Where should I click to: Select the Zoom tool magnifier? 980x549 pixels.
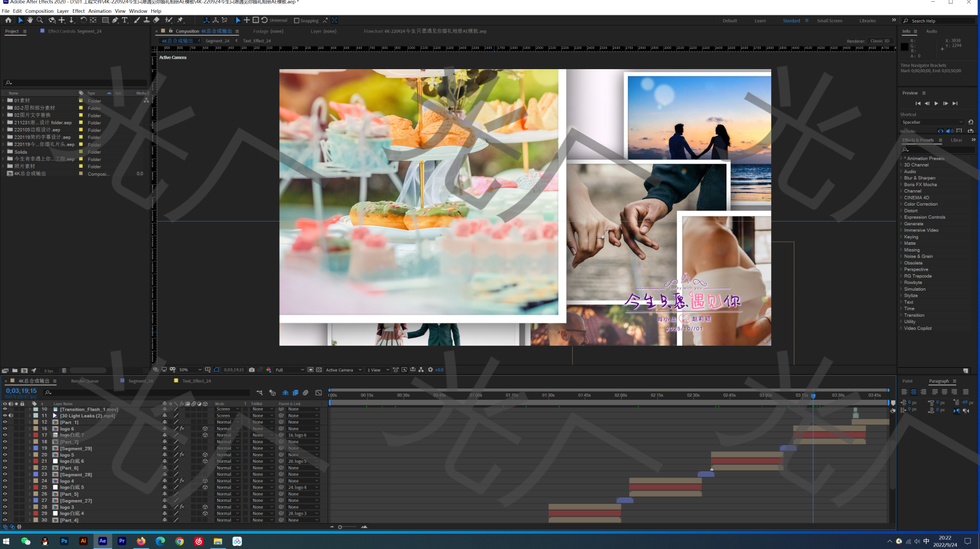coord(40,20)
